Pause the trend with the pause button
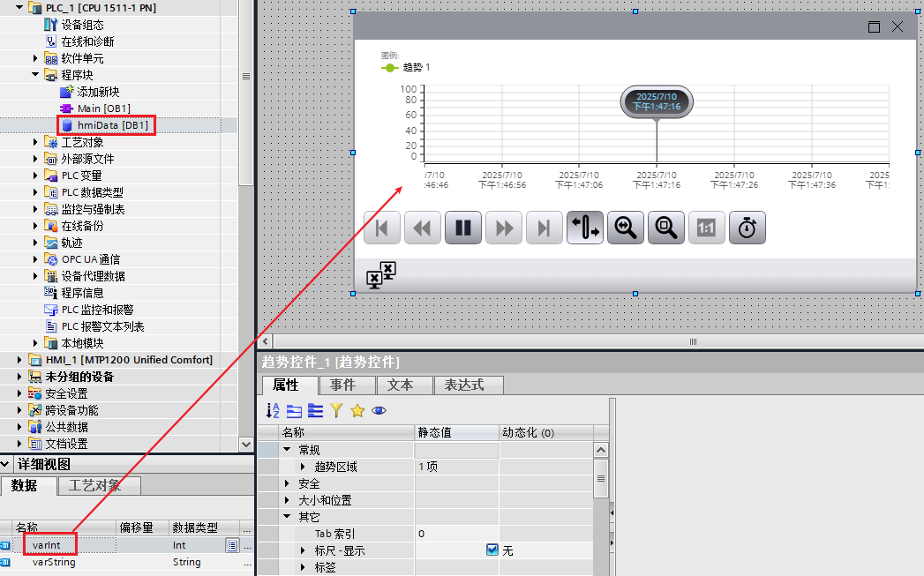924x576 pixels. coord(463,228)
